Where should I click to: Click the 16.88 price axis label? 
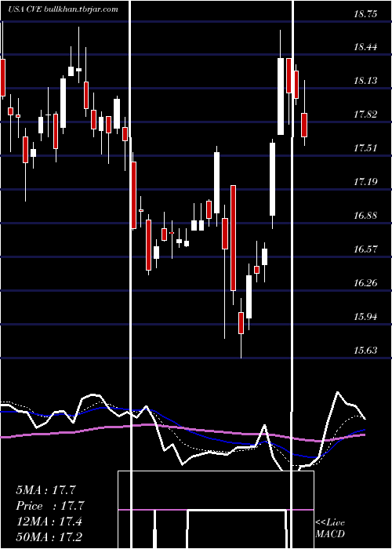[365, 216]
